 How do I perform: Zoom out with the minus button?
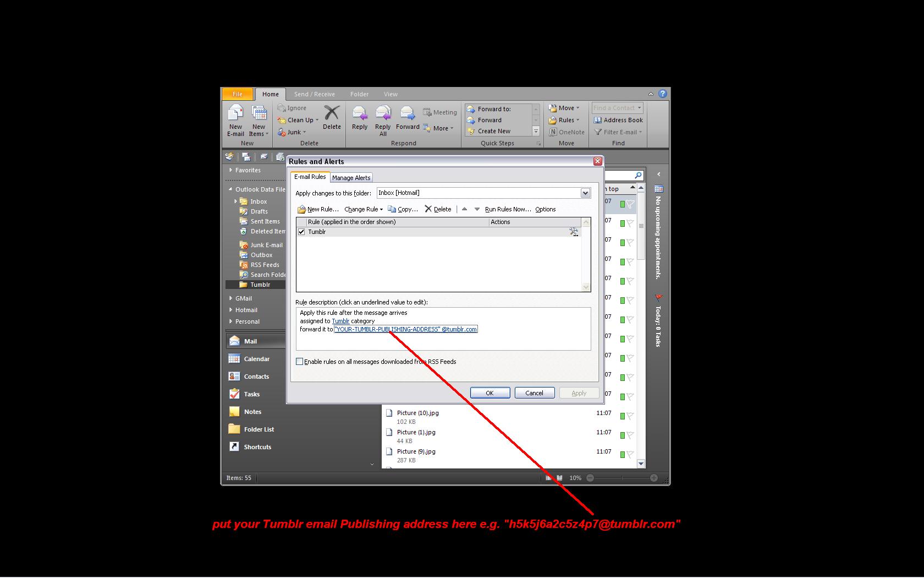590,478
